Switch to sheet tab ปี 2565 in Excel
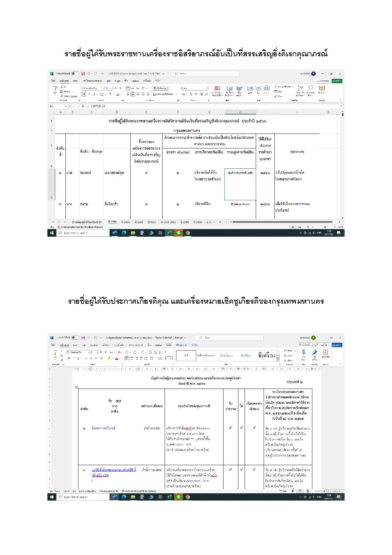Image resolution: width=392 pixels, height=555 pixels. click(125, 222)
